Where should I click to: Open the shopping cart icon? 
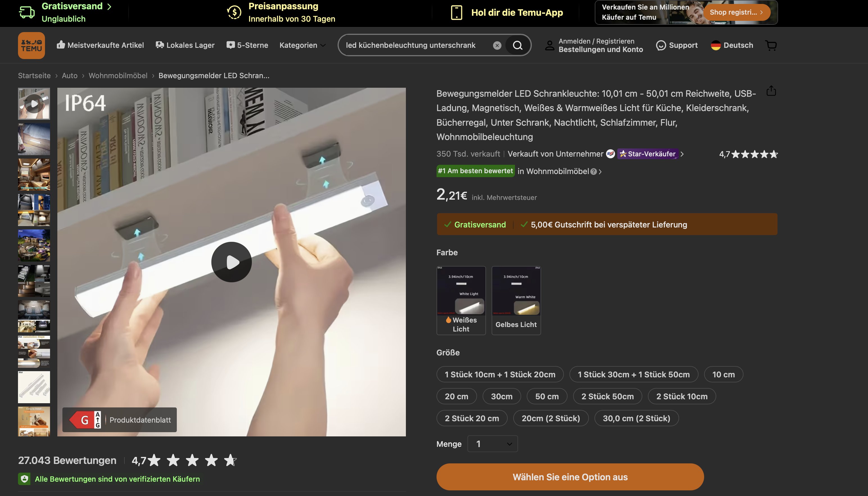771,45
